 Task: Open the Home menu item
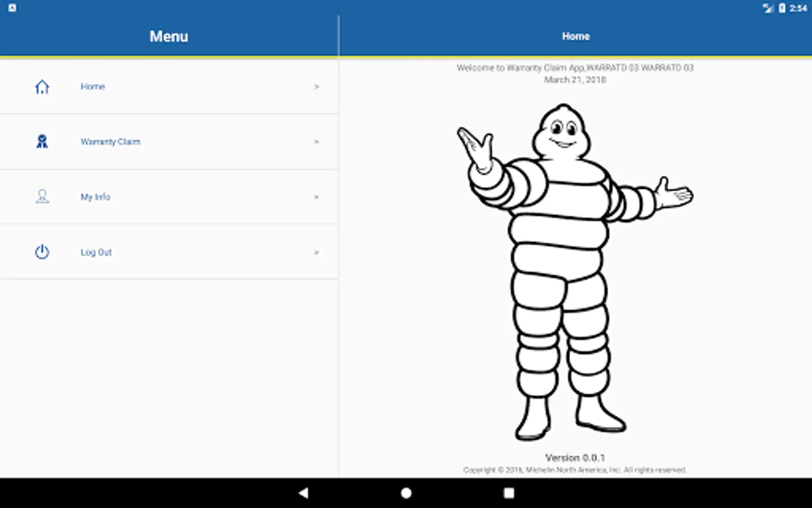[169, 87]
